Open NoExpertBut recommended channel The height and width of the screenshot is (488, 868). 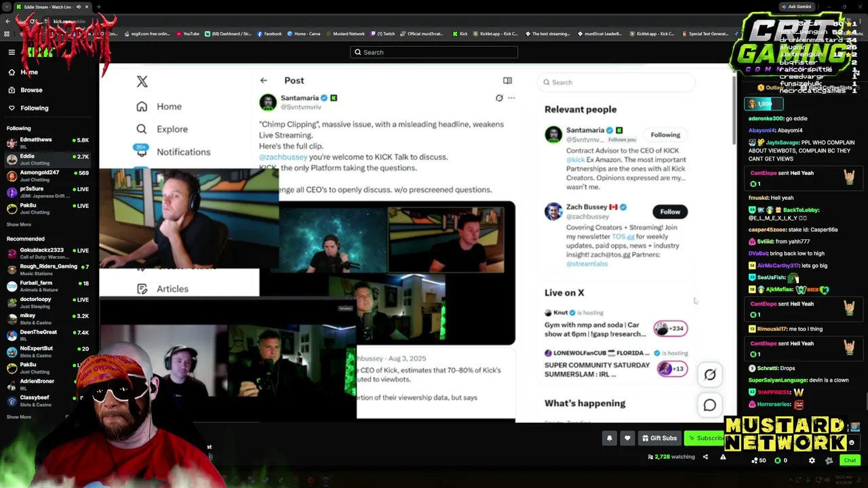coord(47,352)
